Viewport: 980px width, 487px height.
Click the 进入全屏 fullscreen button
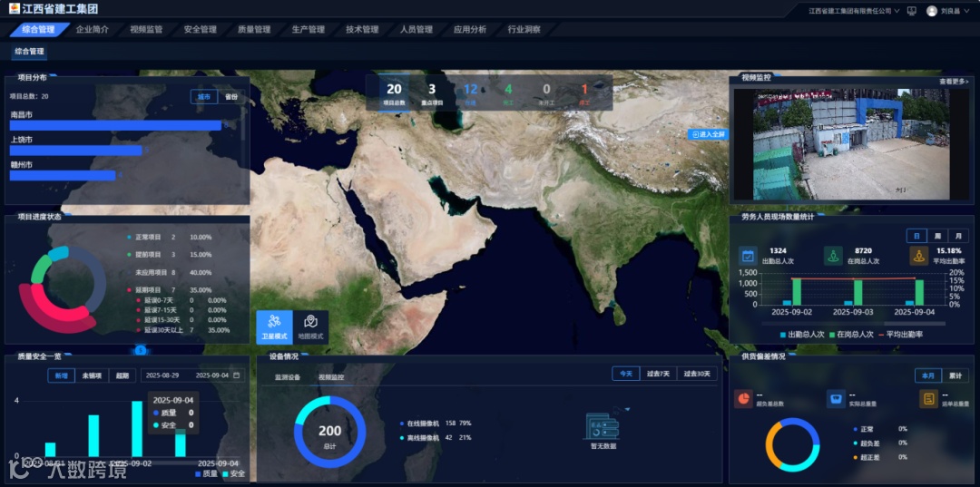(708, 134)
